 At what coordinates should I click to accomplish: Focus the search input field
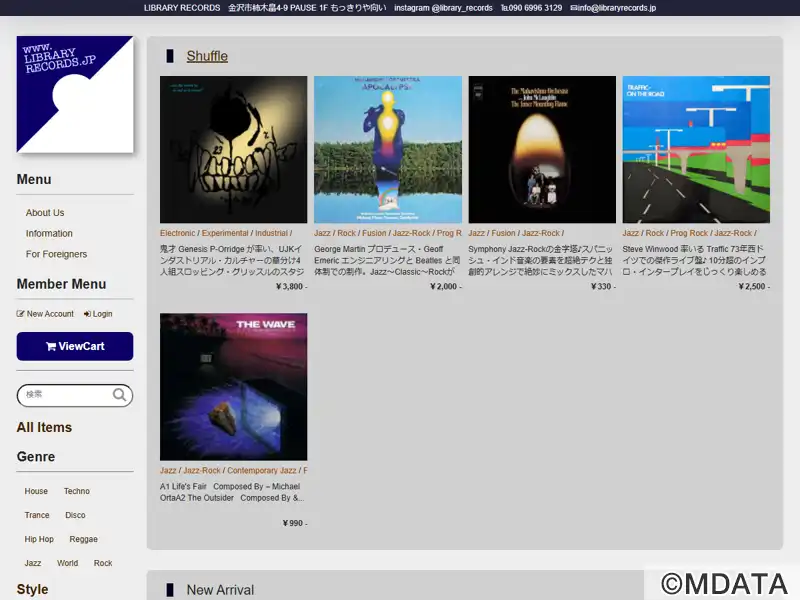point(75,395)
